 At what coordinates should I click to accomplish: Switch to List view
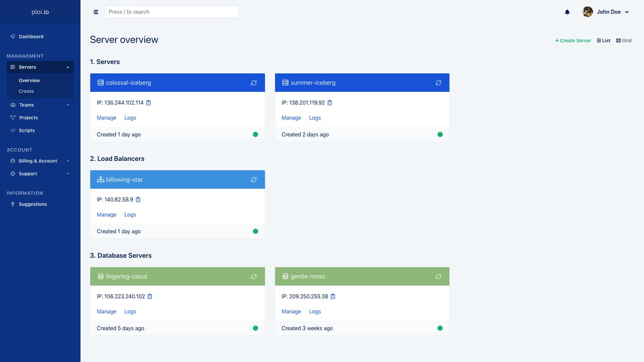click(603, 41)
